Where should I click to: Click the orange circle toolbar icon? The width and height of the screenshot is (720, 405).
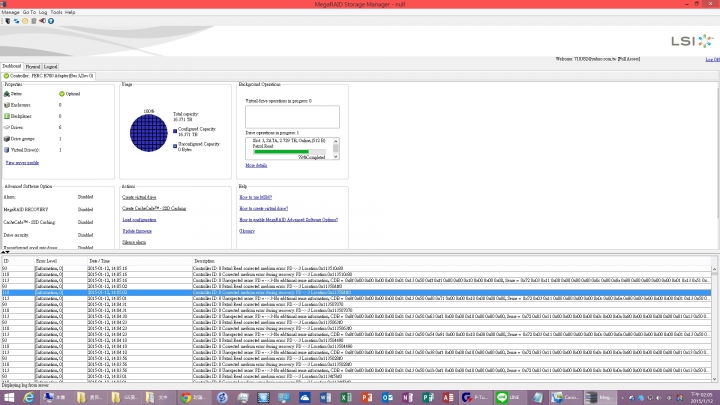click(x=25, y=21)
